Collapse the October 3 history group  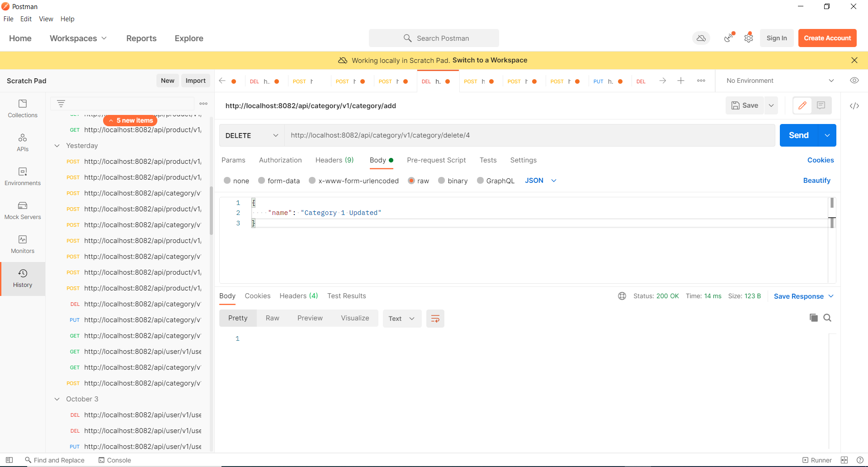[x=57, y=399]
